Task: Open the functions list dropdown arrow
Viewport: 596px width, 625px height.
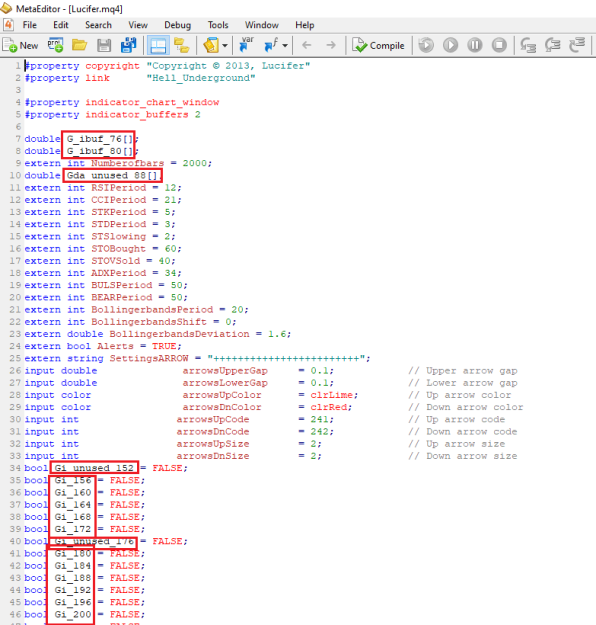Action: [x=285, y=46]
